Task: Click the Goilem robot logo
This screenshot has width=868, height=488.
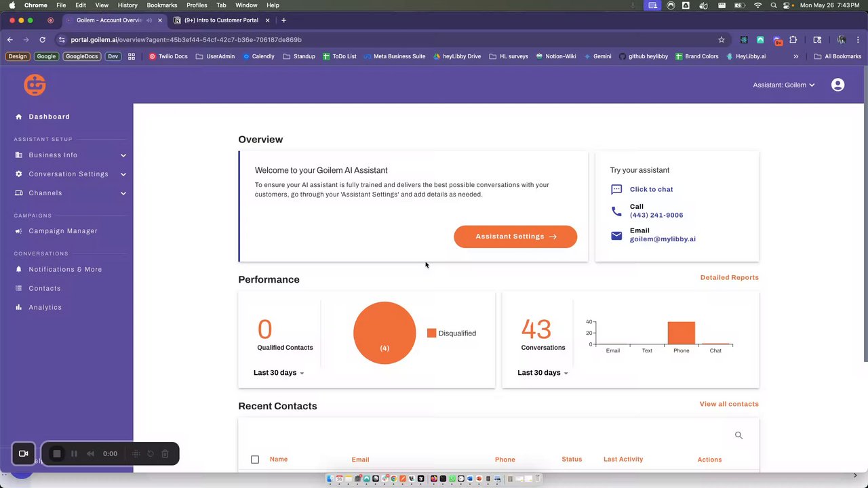Action: click(35, 85)
